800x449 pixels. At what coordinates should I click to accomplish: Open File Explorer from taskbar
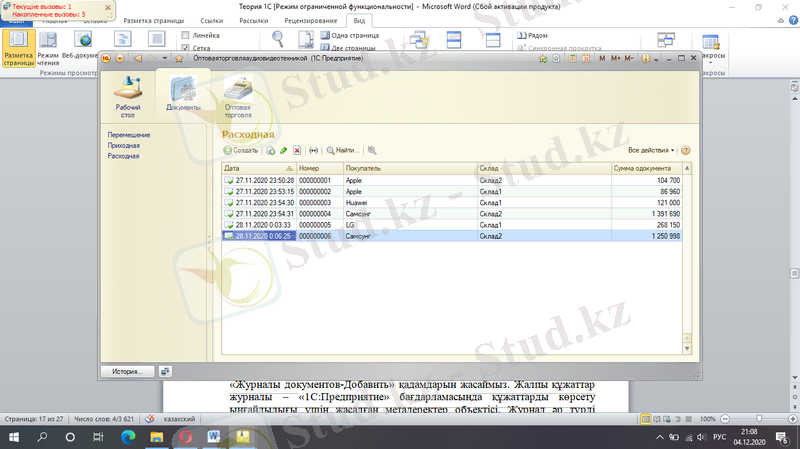[157, 437]
